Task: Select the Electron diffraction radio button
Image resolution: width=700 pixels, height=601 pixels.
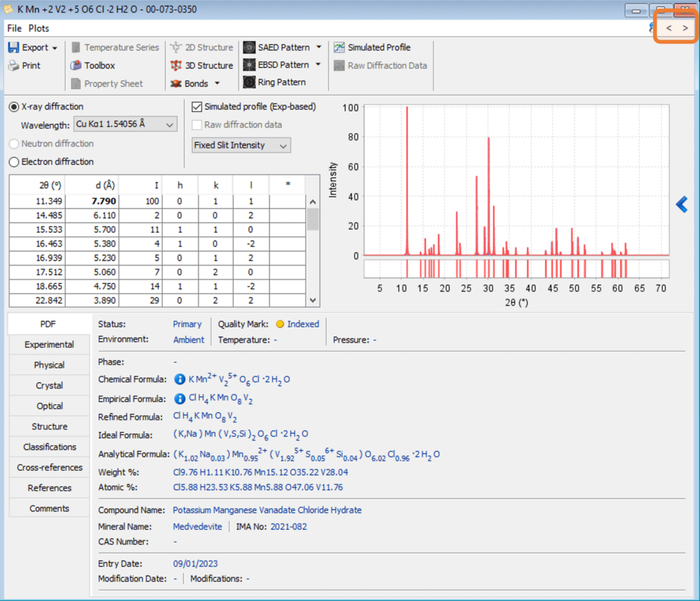Action: click(x=14, y=161)
